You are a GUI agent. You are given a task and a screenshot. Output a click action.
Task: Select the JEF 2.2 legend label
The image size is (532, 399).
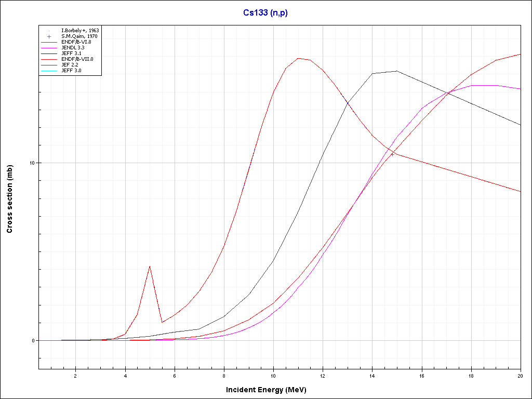pyautogui.click(x=70, y=65)
